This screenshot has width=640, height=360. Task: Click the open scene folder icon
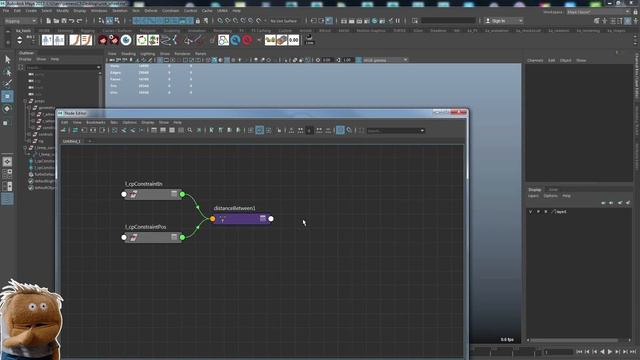(x=56, y=21)
